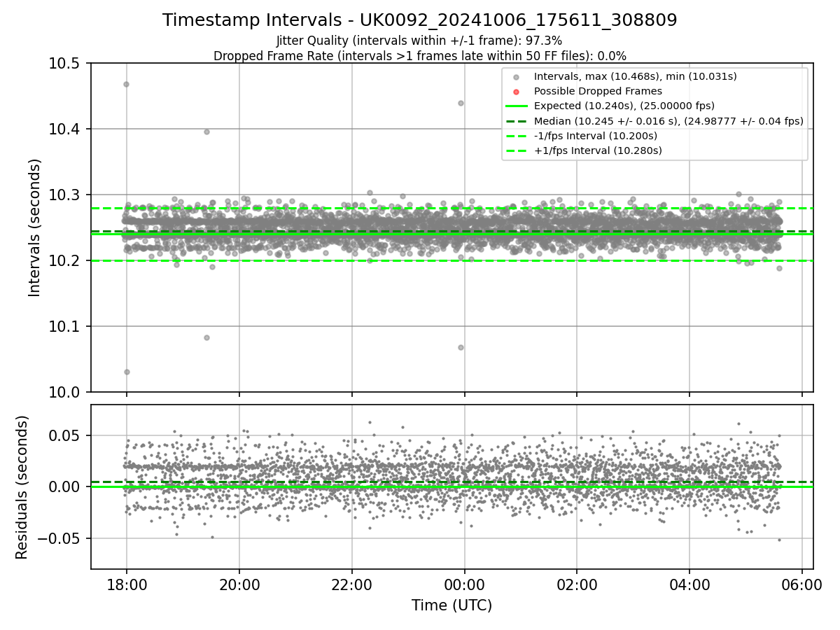Click the maximum outlier point near 10.47s at 18:00
Viewport: 840px width, 630px height.
point(126,84)
